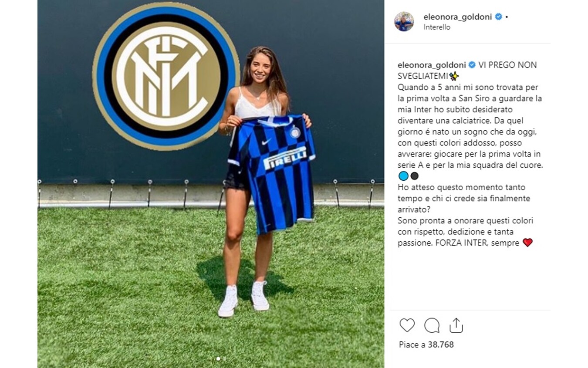Click the verified badge next to header username
This screenshot has width=588, height=368.
click(x=499, y=17)
